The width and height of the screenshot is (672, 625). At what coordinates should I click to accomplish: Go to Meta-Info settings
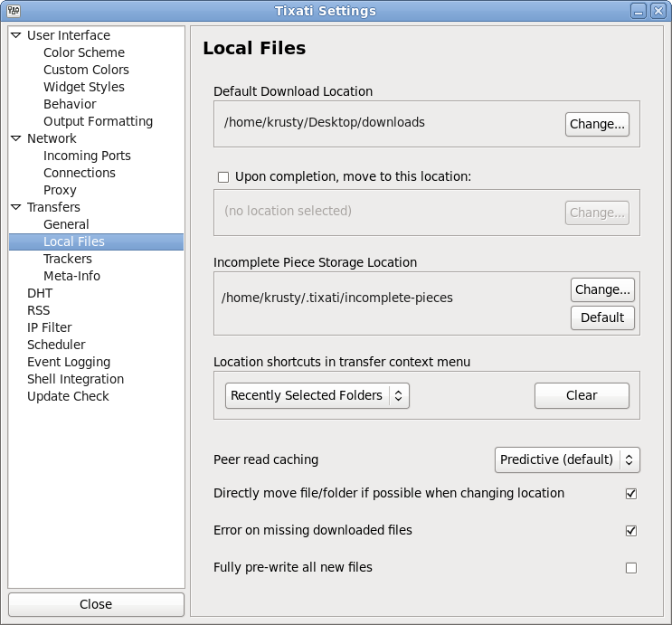[x=71, y=276]
